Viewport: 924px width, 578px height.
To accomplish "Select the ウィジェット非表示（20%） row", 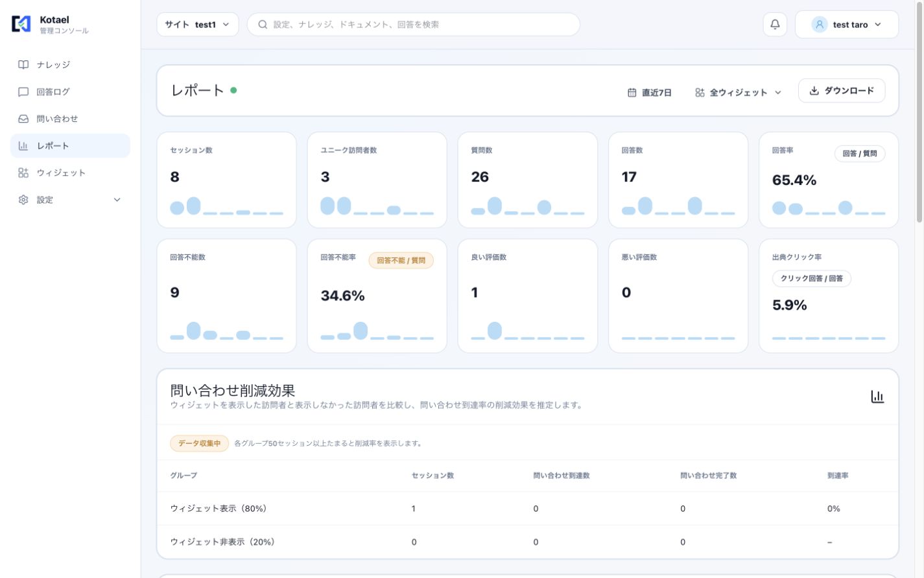I will pos(528,542).
